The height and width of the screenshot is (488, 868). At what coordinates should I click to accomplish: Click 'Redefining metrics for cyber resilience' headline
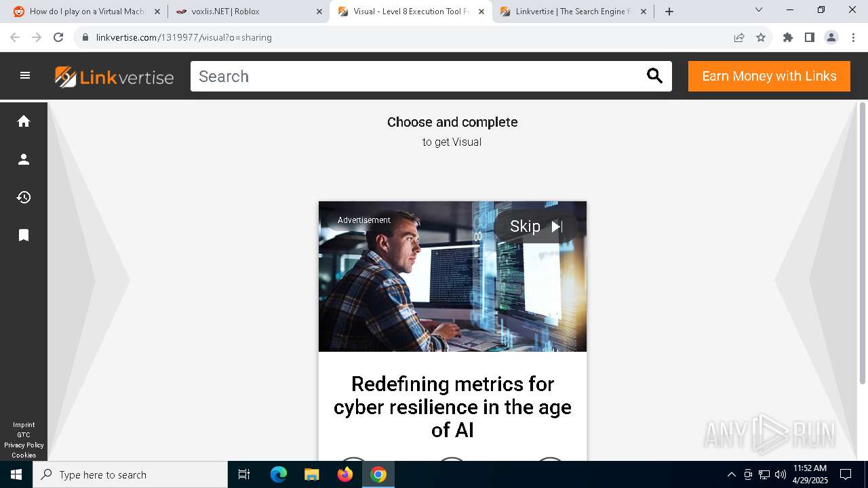tap(452, 407)
